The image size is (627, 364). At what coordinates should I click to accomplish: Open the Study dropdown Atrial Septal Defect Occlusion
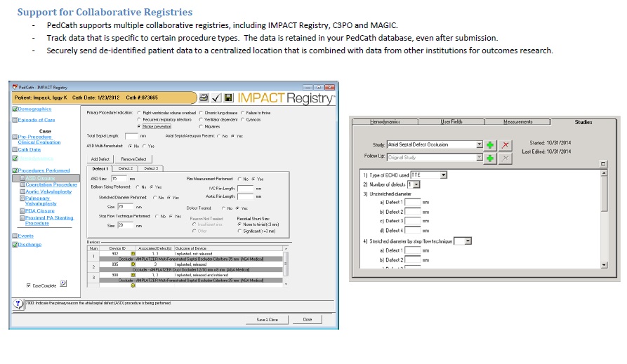[479, 144]
